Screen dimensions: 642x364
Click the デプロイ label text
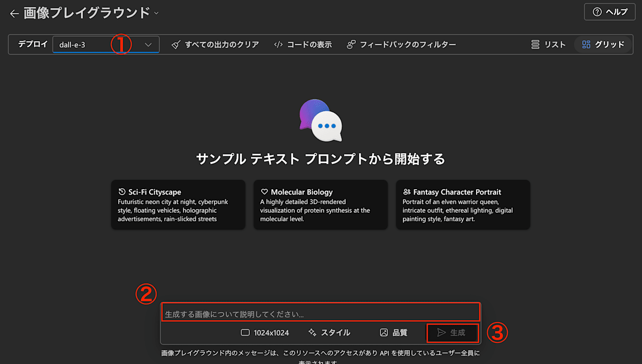[x=33, y=44]
